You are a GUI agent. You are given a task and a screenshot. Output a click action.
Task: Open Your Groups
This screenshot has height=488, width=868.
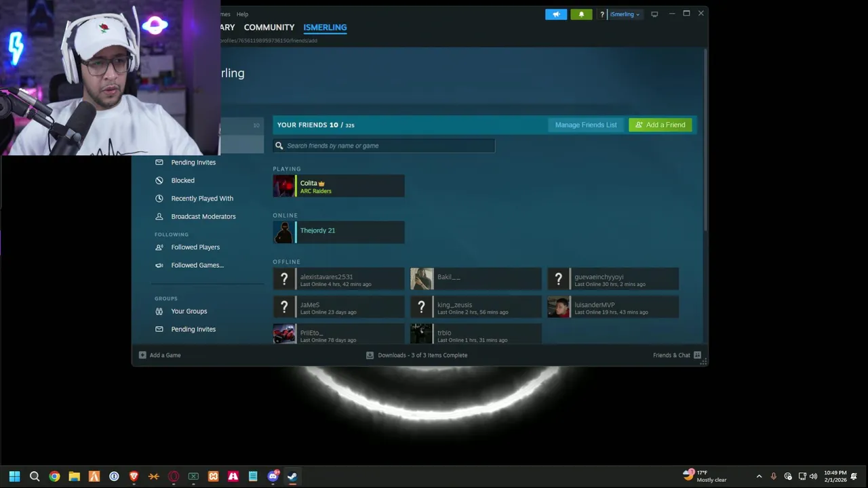click(189, 311)
